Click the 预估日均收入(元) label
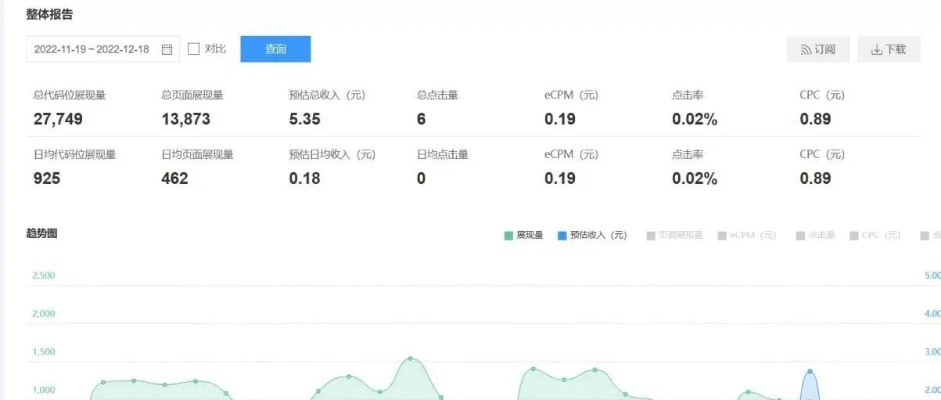Screen dimensions: 941x400 click(x=332, y=155)
